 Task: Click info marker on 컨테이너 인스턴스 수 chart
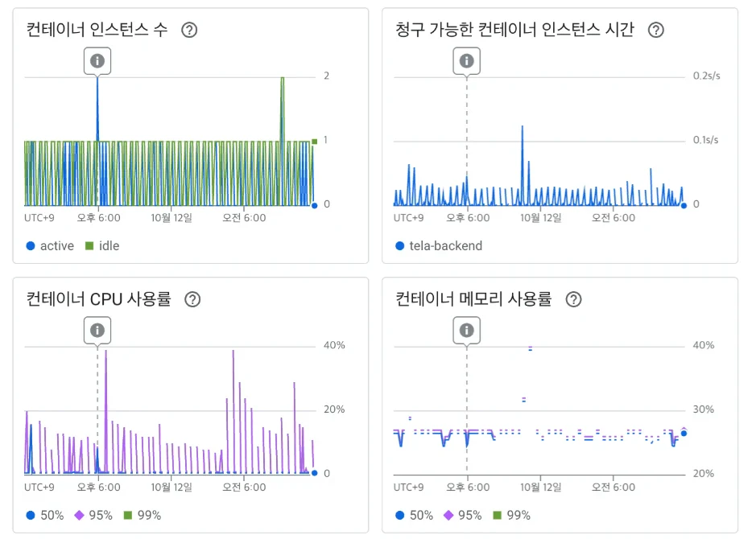click(97, 60)
